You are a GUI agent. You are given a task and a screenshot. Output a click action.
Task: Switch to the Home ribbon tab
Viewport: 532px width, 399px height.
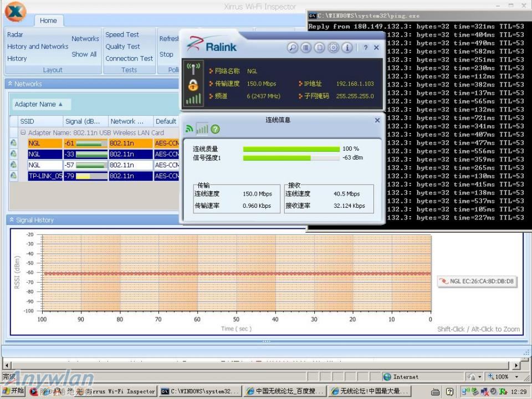tap(48, 21)
